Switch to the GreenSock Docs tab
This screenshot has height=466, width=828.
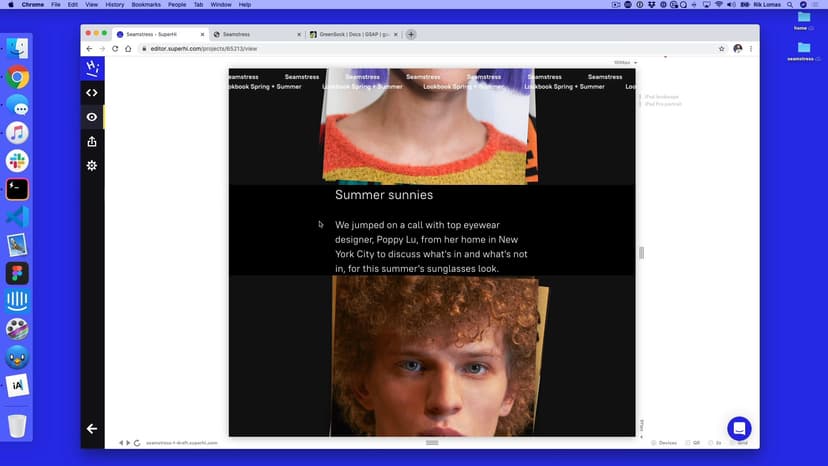(350, 34)
